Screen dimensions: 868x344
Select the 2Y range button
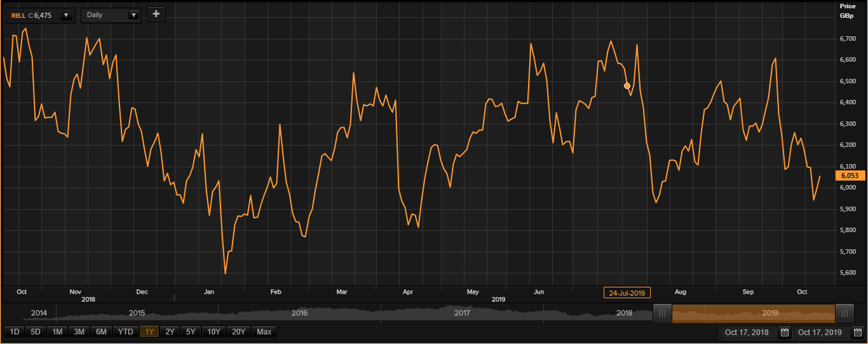point(170,331)
